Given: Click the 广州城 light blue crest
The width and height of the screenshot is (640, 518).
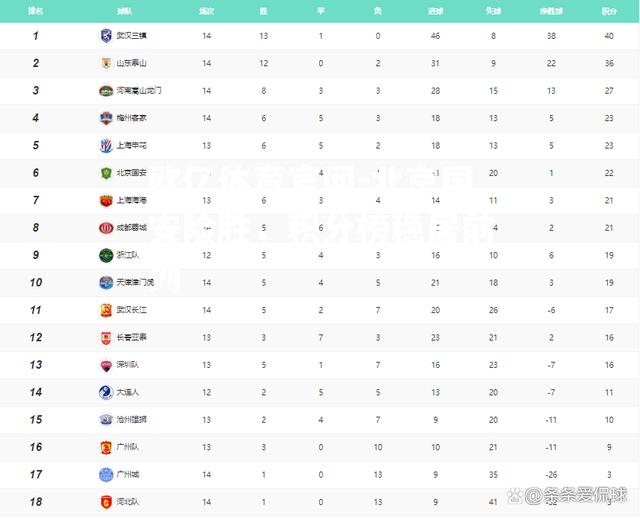Looking at the screenshot, I should pyautogui.click(x=106, y=475).
